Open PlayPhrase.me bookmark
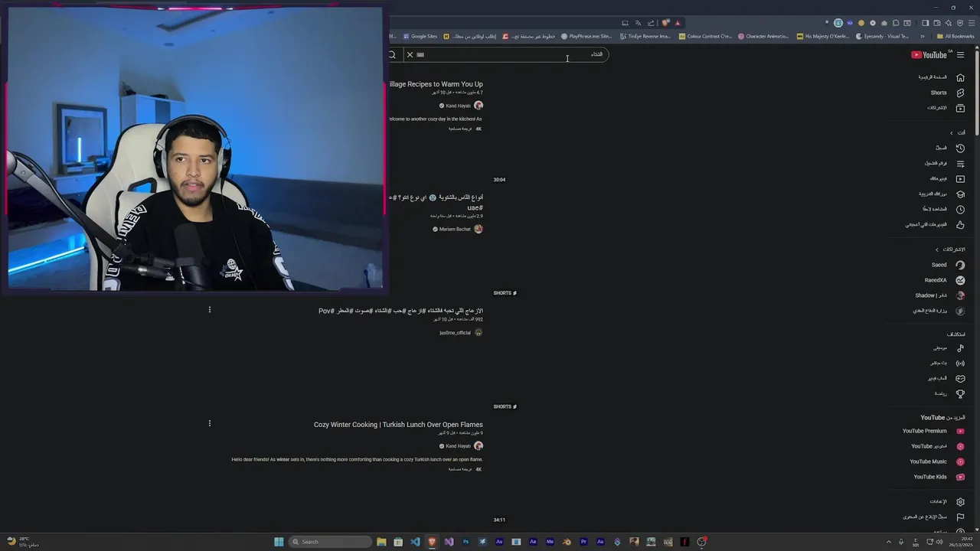Viewport: 980px width, 551px height. (586, 36)
